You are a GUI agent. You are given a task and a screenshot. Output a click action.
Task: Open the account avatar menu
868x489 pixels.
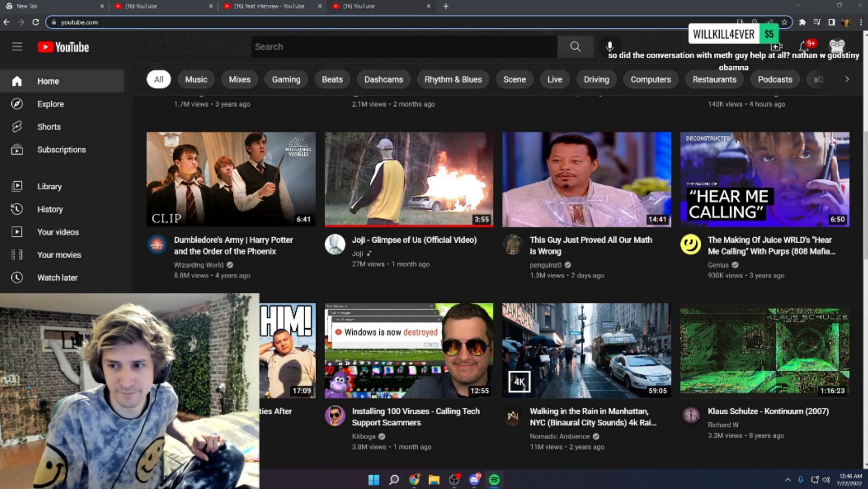tap(837, 46)
